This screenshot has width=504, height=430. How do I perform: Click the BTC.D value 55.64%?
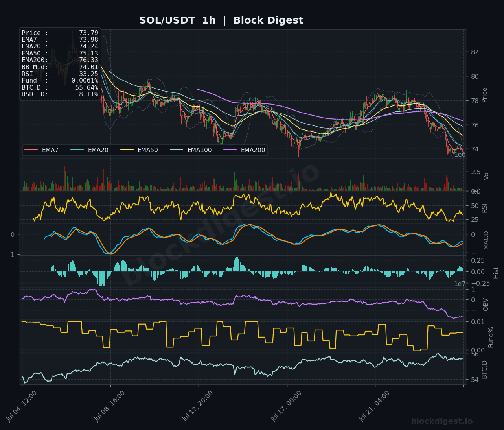86,87
